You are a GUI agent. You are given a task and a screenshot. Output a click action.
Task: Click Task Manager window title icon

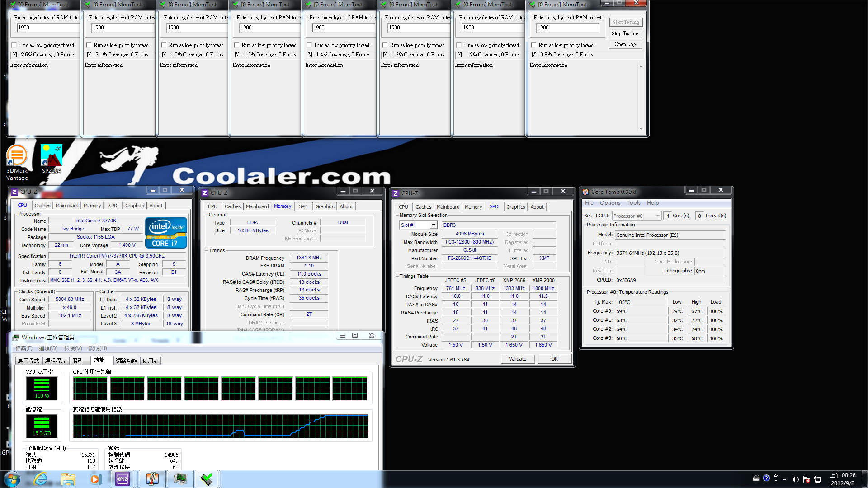[x=16, y=338]
